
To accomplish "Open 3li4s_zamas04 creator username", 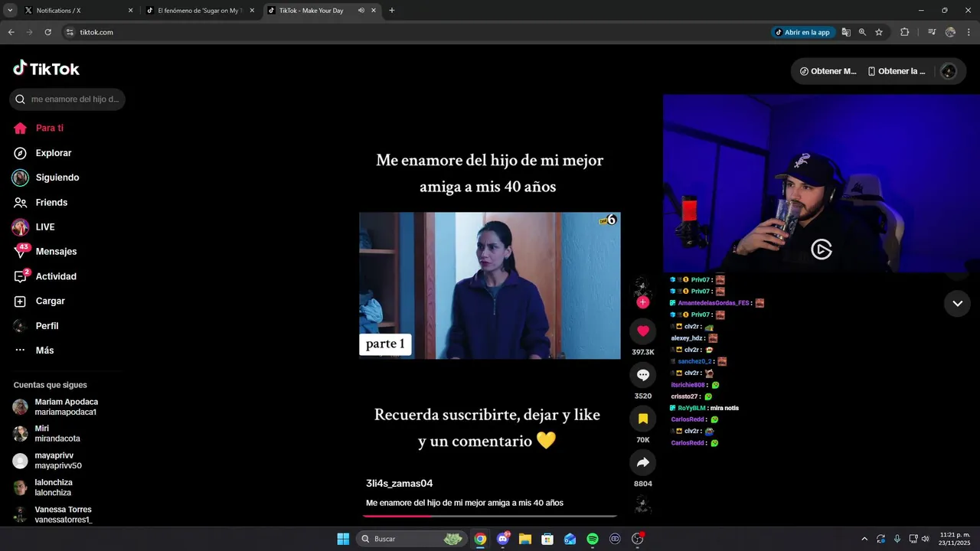I will (400, 484).
